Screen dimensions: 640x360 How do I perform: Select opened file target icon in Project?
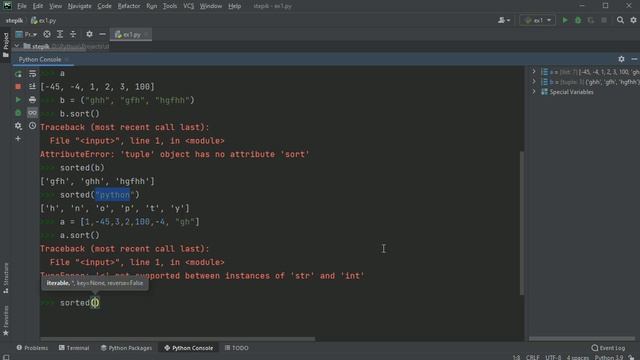pos(47,34)
